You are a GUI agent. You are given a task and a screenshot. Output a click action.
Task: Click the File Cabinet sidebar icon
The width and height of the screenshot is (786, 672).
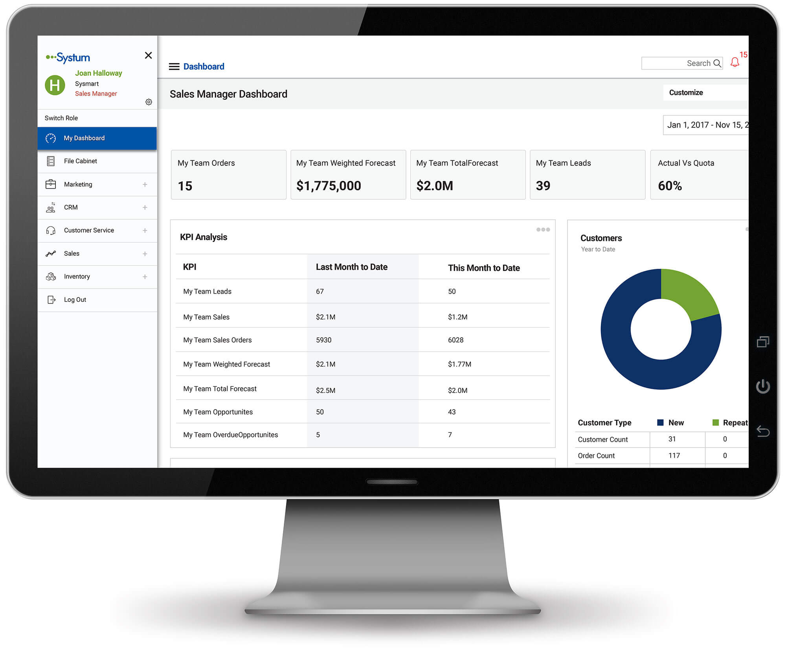point(51,161)
